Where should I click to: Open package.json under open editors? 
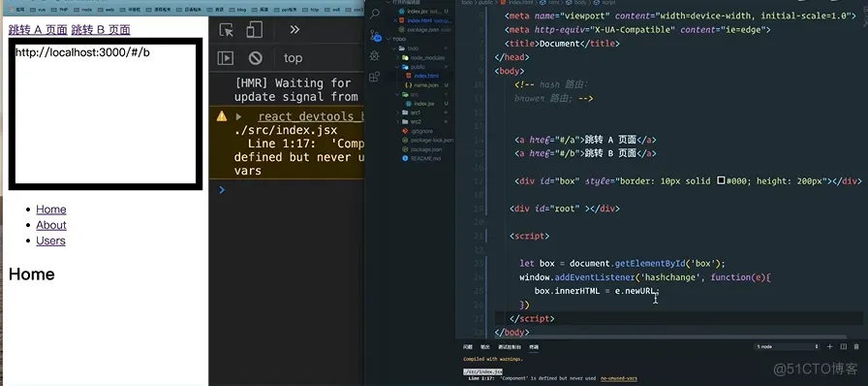[423, 29]
